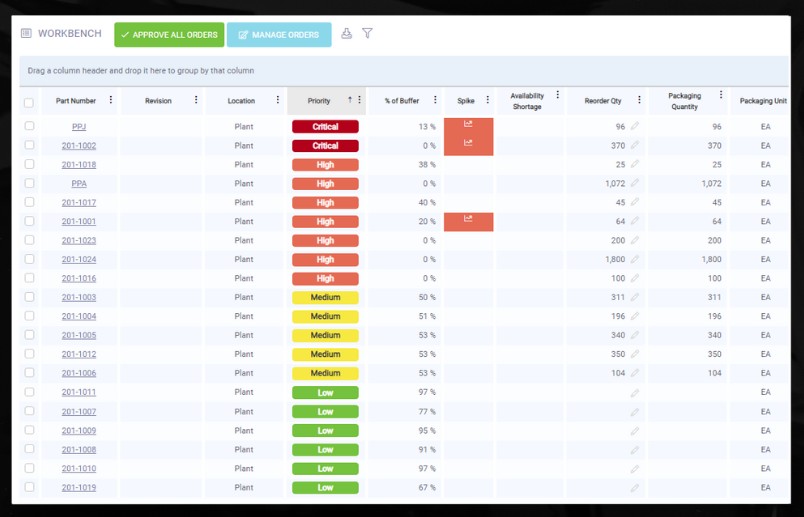The image size is (804, 517).
Task: Edit reorder quantity pencil for PPA row
Action: coord(635,184)
